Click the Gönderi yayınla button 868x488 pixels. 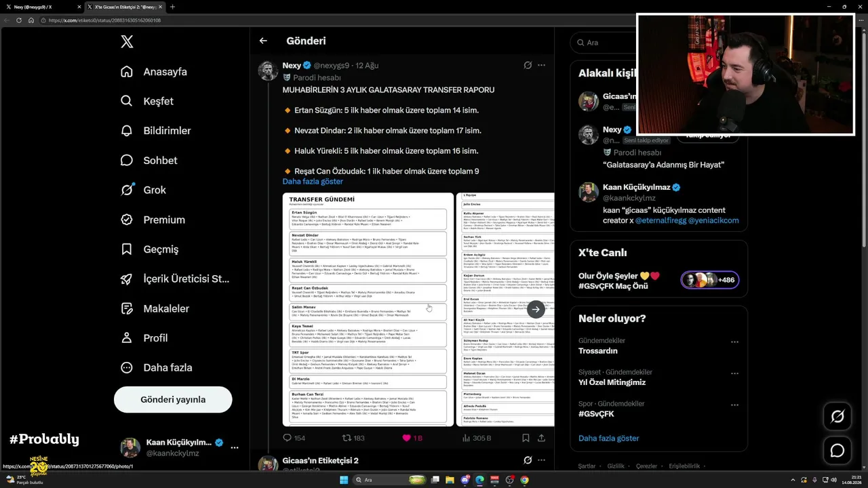173,399
